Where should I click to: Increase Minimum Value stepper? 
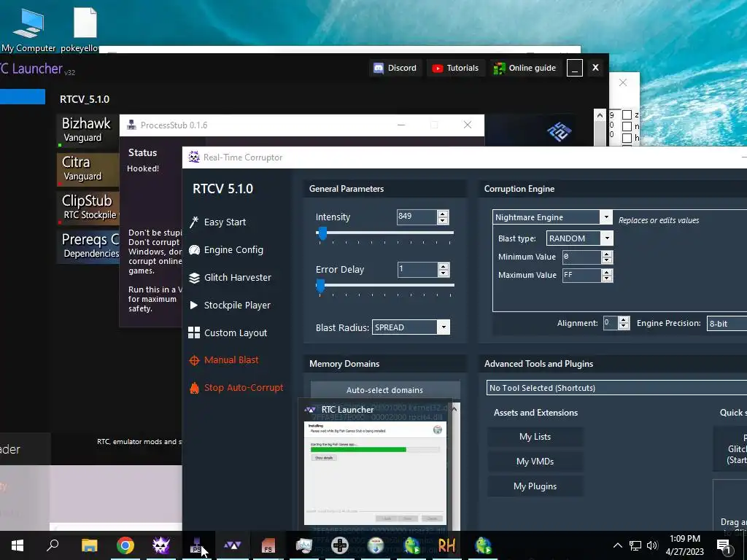[x=607, y=254]
